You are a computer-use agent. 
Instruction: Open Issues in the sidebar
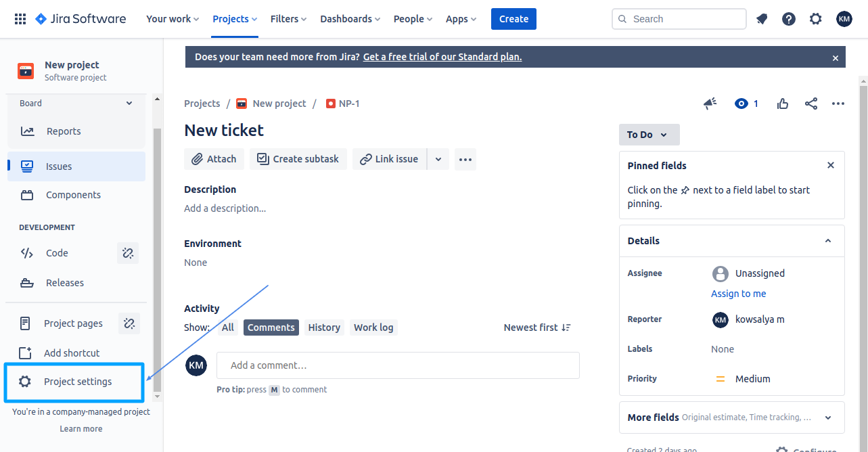pyautogui.click(x=76, y=166)
